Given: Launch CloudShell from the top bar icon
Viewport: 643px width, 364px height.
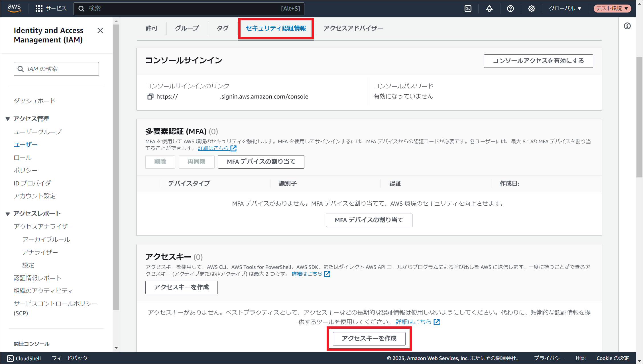Looking at the screenshot, I should tap(468, 9).
